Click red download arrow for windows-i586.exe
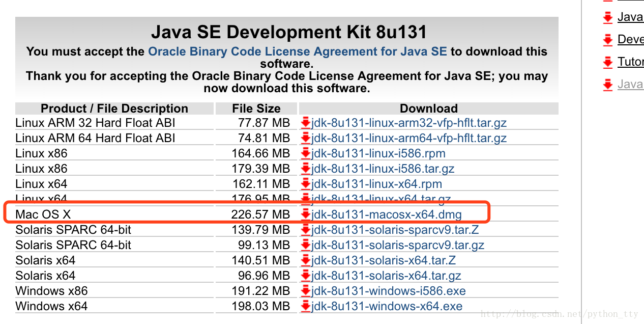 [306, 291]
